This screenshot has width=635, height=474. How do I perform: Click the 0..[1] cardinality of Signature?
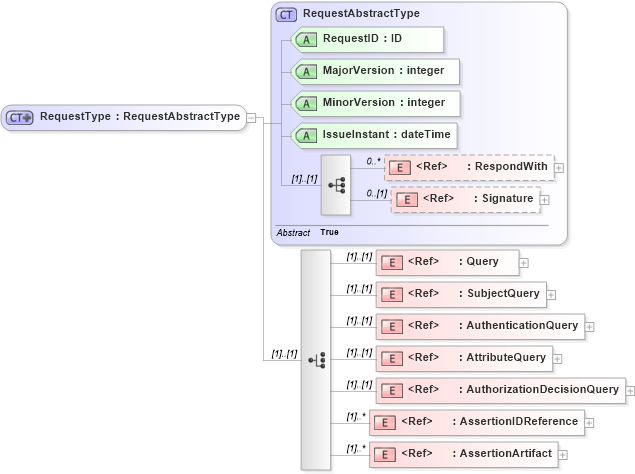(377, 194)
